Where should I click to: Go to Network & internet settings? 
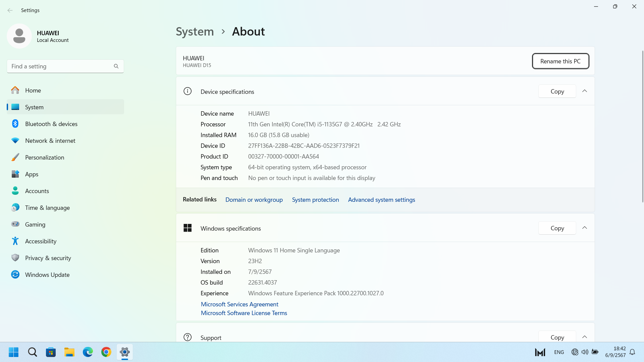(x=65, y=140)
